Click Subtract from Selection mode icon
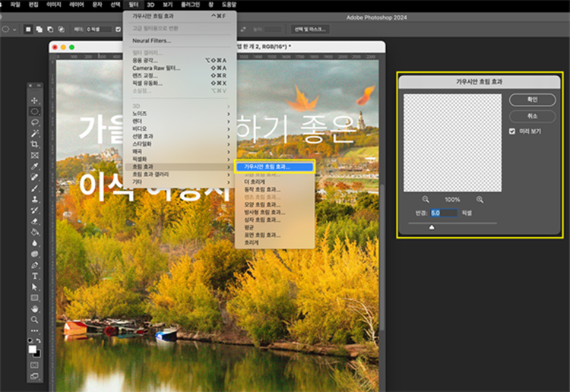This screenshot has height=392, width=570. pos(50,30)
